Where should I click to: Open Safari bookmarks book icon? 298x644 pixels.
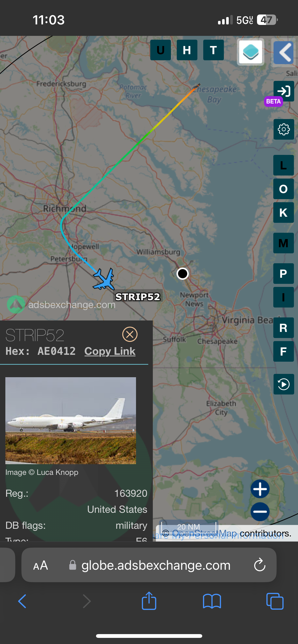[212, 601]
